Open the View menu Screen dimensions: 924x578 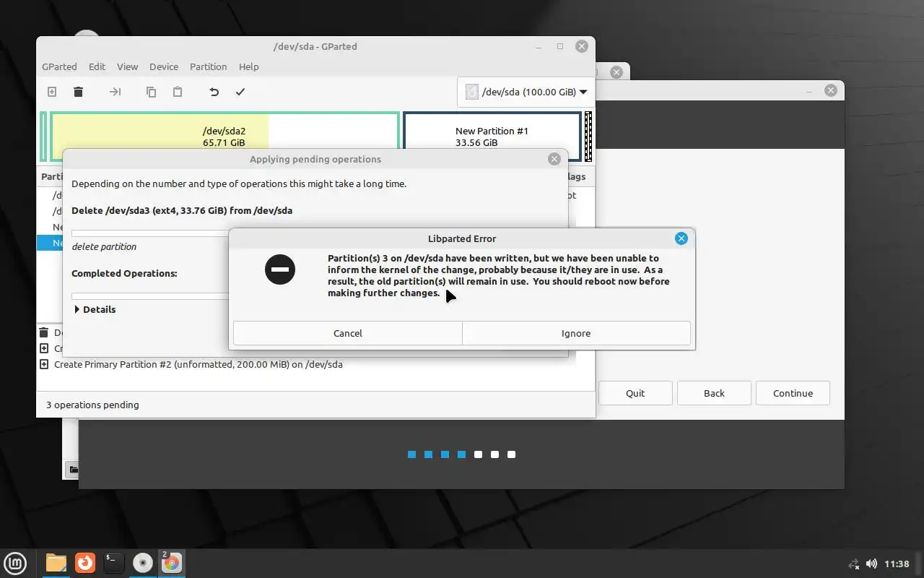pyautogui.click(x=127, y=66)
